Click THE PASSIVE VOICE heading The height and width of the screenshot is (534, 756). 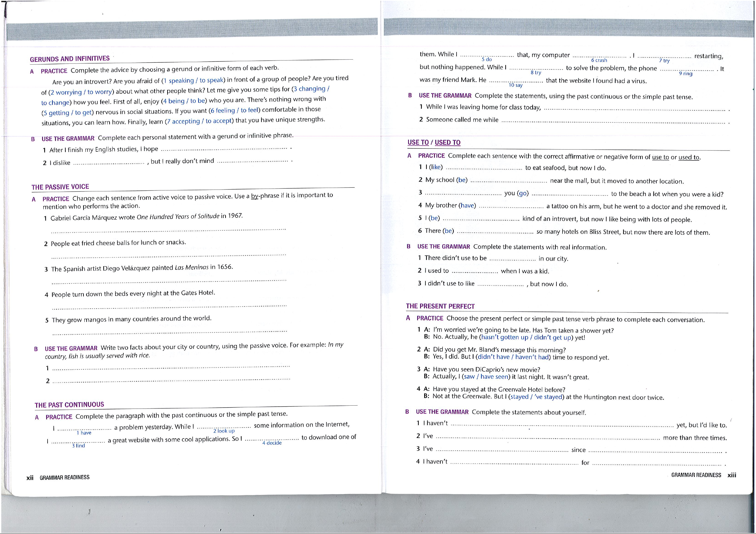coord(60,187)
